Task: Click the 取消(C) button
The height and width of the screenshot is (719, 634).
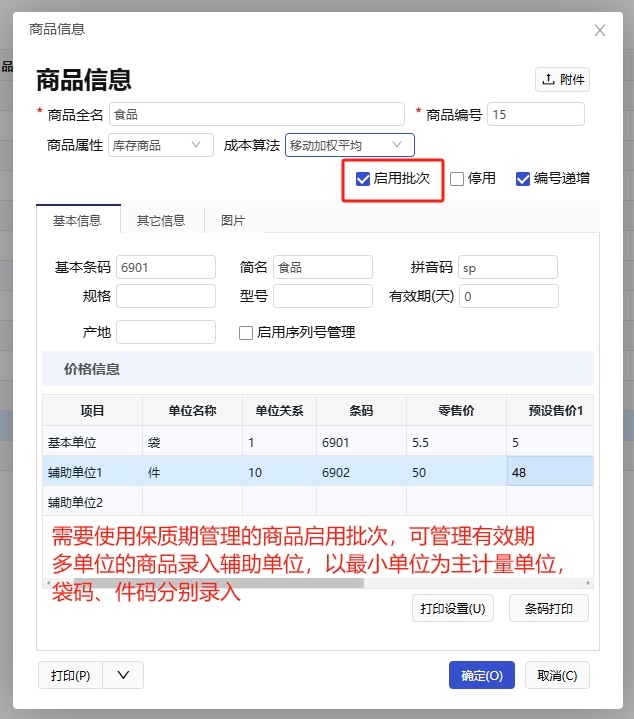Action: [x=557, y=675]
